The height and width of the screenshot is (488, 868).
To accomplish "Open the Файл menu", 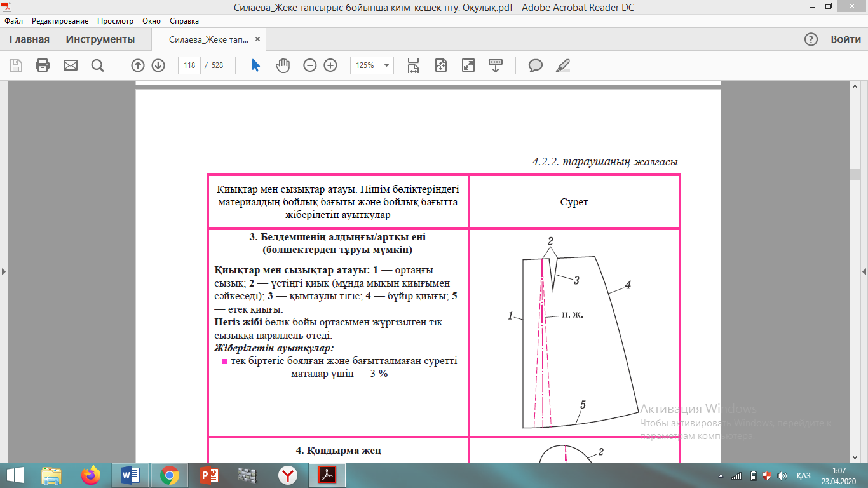I will pyautogui.click(x=13, y=21).
